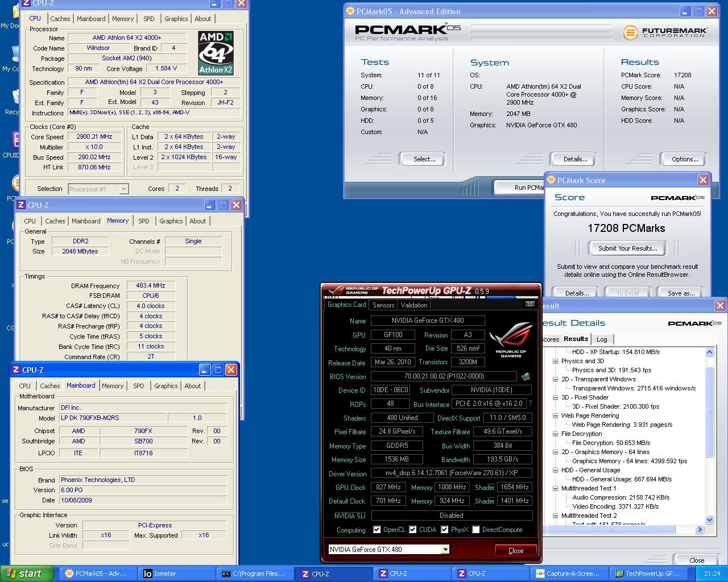The image size is (728, 582).
Task: Click the CPU-Z Mainboard window title icon
Action: 15,370
